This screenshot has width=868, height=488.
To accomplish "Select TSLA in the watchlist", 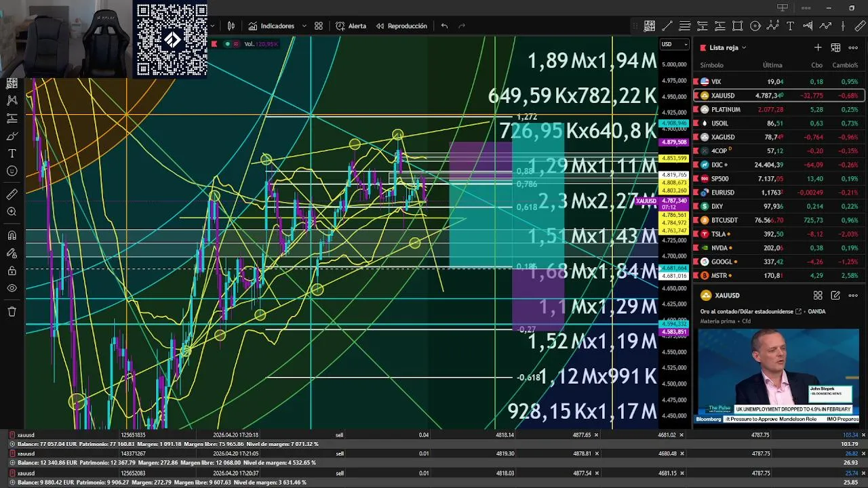I will coord(778,234).
